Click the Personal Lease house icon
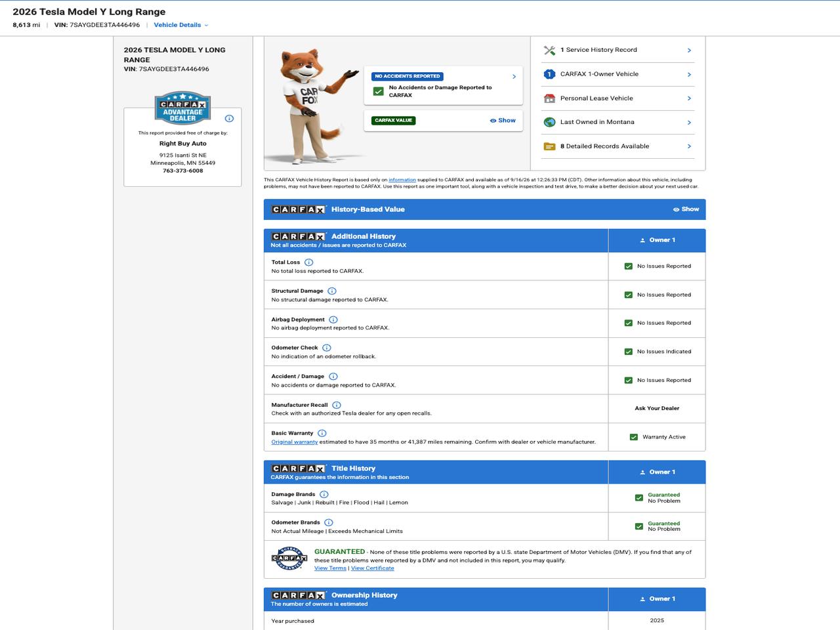This screenshot has height=630, width=840. tap(549, 98)
